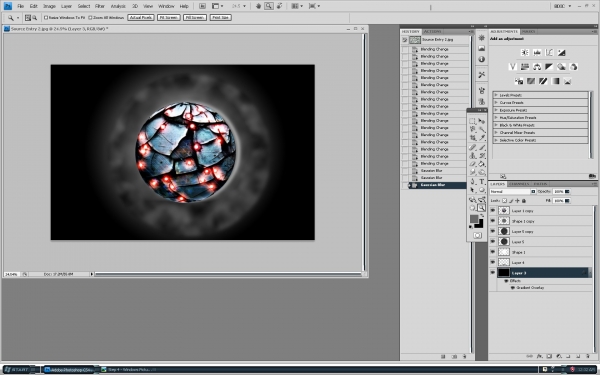Open the Normal blend mode dropdown

[x=513, y=191]
